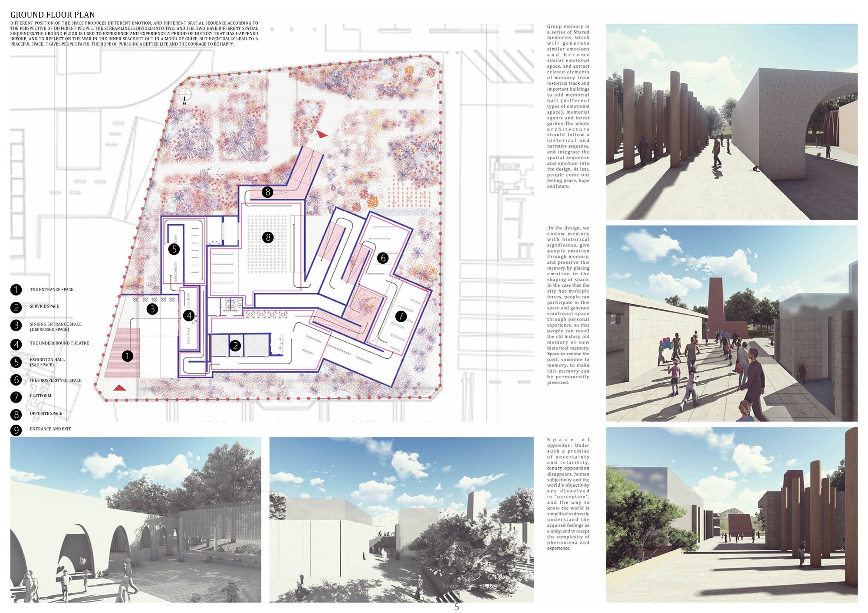This screenshot has height=613, width=868.
Task: Click the legend label "PLATFORM"
Action: [x=40, y=396]
